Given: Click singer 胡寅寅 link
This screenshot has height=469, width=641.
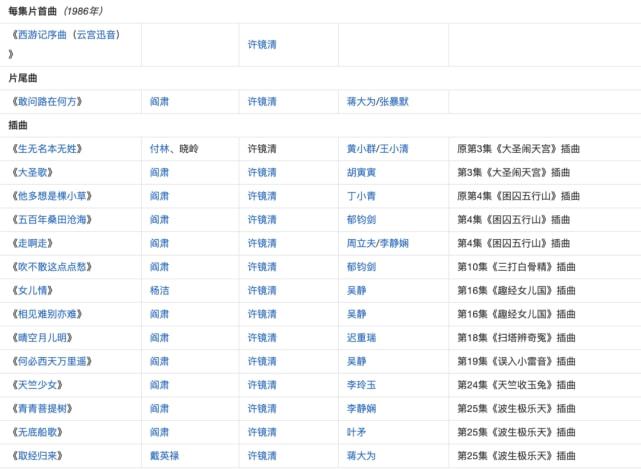Looking at the screenshot, I should click(x=361, y=173).
